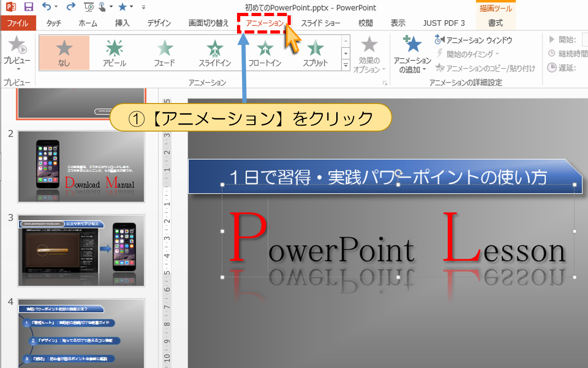The height and width of the screenshot is (368, 588).
Task: Click the Undo arrow icon
Action: (x=46, y=6)
